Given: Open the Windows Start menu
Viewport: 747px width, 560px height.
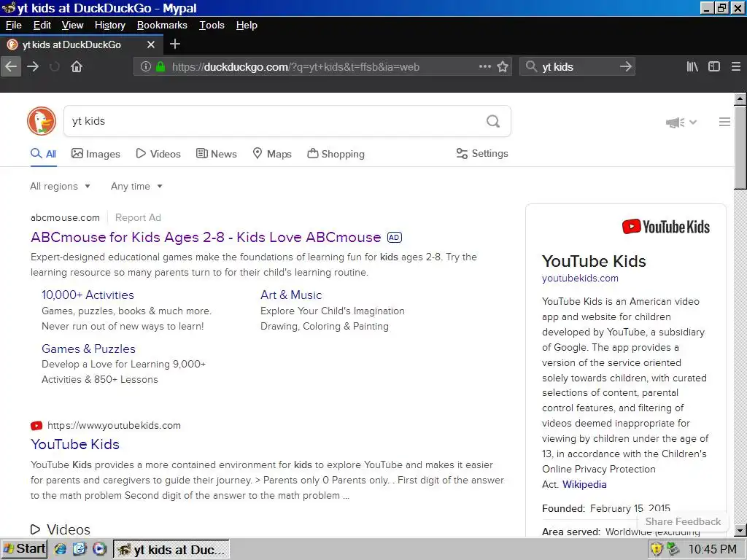Looking at the screenshot, I should 24,549.
